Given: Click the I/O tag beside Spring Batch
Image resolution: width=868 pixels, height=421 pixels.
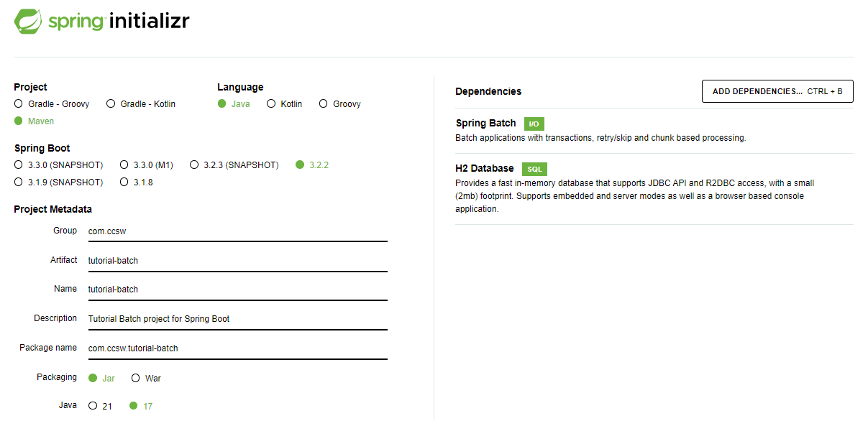Looking at the screenshot, I should click(x=534, y=124).
